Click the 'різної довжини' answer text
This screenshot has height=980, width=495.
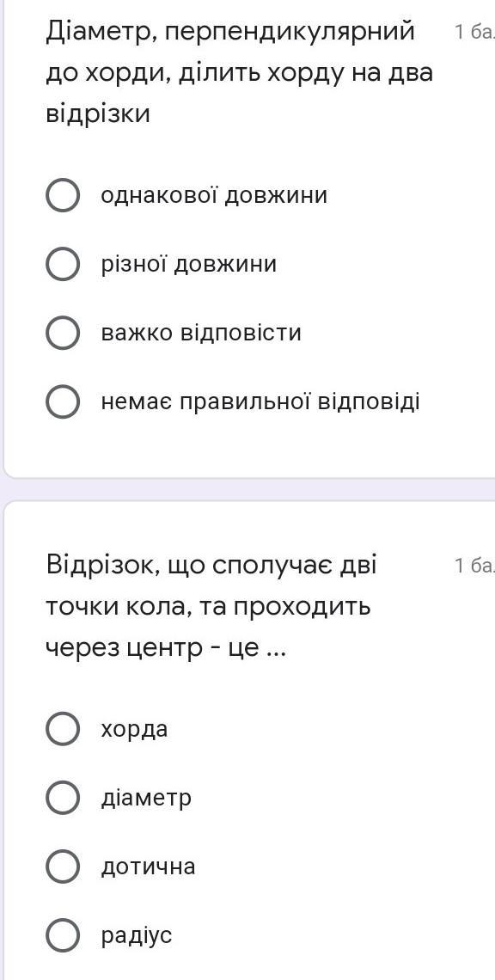tap(189, 265)
